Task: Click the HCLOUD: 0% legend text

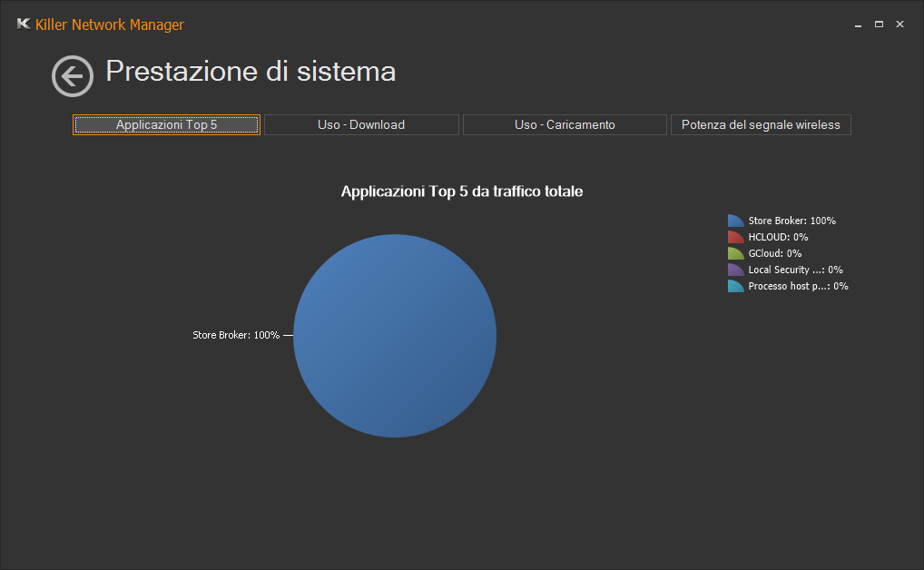Action: tap(778, 237)
